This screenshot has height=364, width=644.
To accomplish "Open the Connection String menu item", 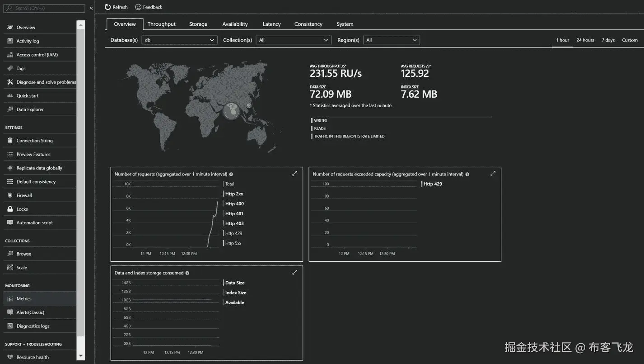I will click(x=40, y=141).
